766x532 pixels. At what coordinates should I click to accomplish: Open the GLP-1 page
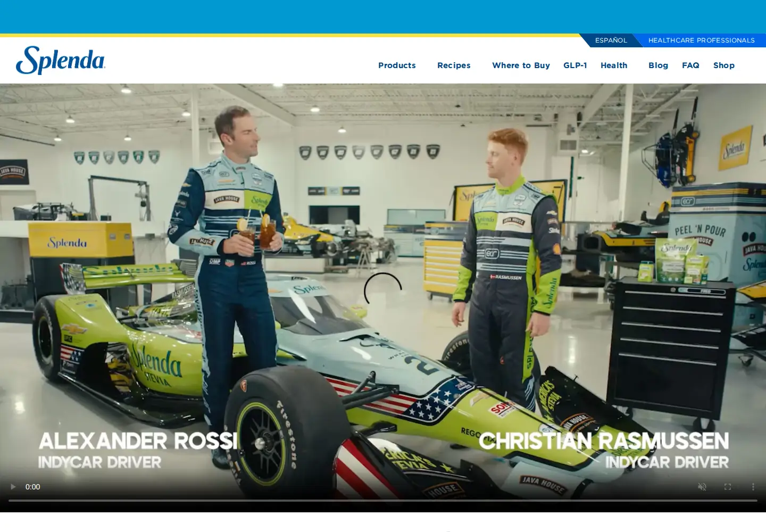coord(575,65)
